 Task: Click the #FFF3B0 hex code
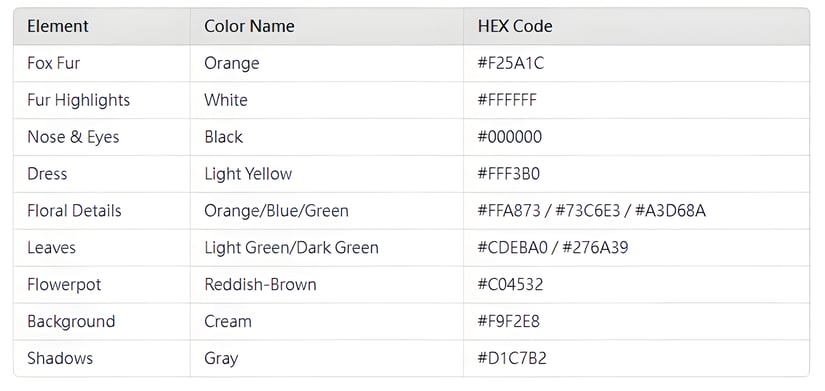(508, 174)
